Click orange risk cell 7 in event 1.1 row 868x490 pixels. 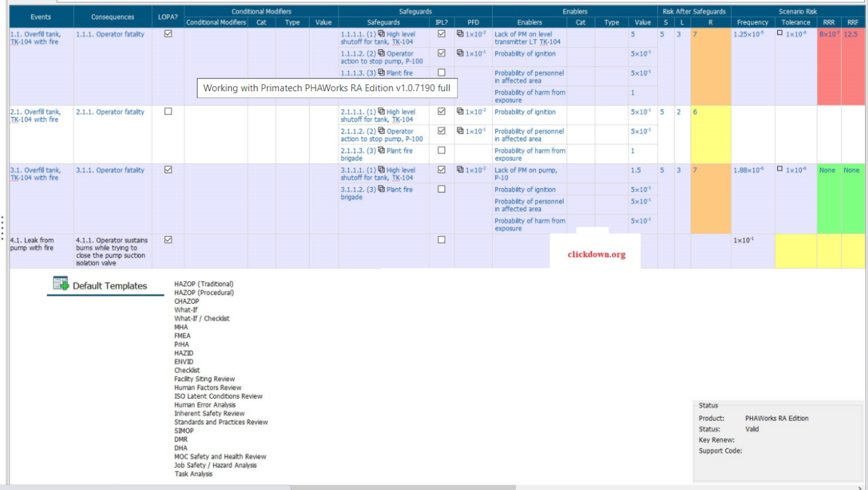pos(711,67)
